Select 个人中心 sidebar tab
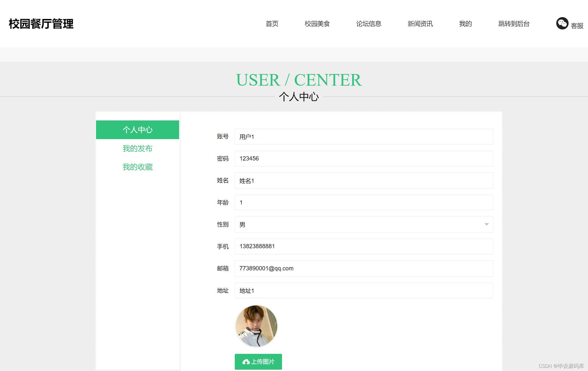 (137, 130)
